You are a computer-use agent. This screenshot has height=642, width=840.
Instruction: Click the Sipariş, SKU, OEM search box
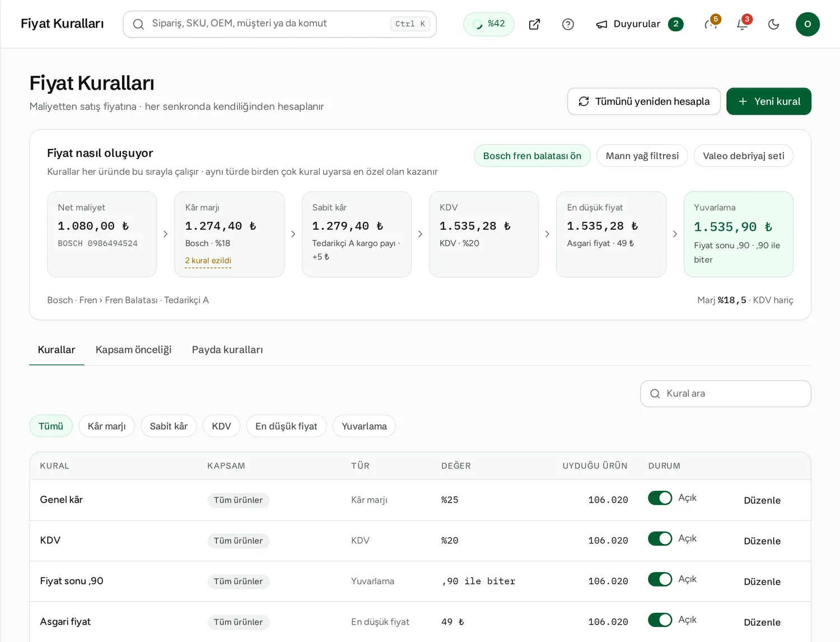pyautogui.click(x=279, y=24)
